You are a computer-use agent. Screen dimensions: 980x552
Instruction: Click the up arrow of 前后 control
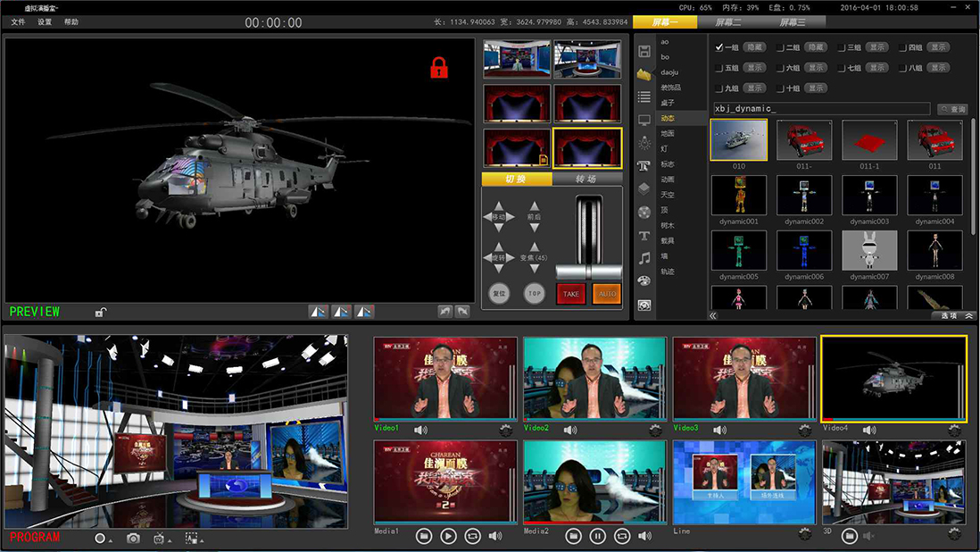tap(535, 205)
